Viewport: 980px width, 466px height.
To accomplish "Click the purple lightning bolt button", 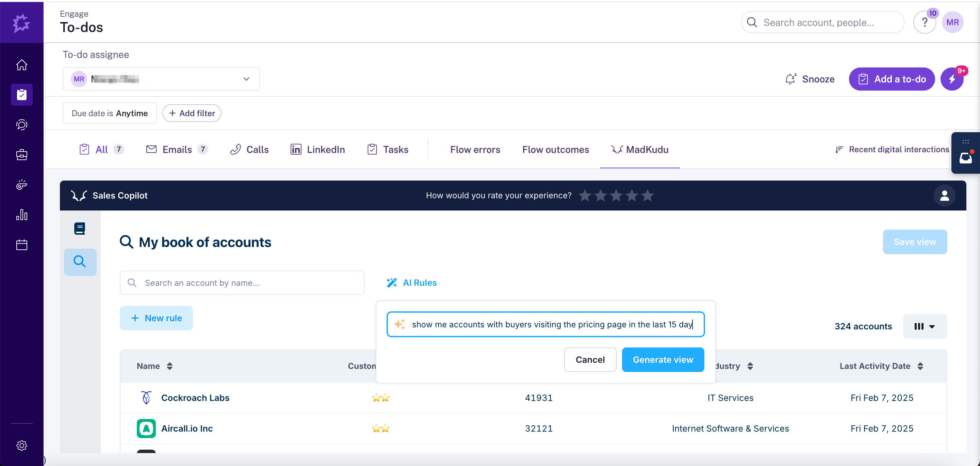I will 952,79.
